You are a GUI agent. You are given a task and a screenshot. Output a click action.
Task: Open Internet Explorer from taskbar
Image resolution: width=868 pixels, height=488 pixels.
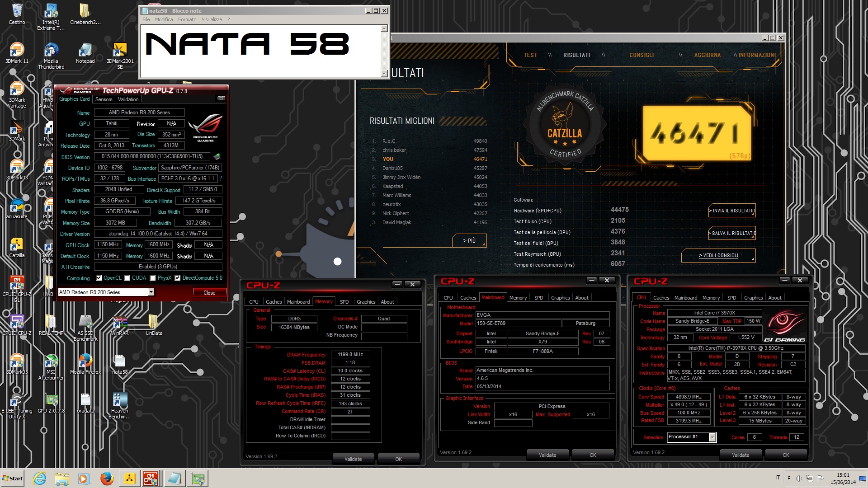(40, 479)
